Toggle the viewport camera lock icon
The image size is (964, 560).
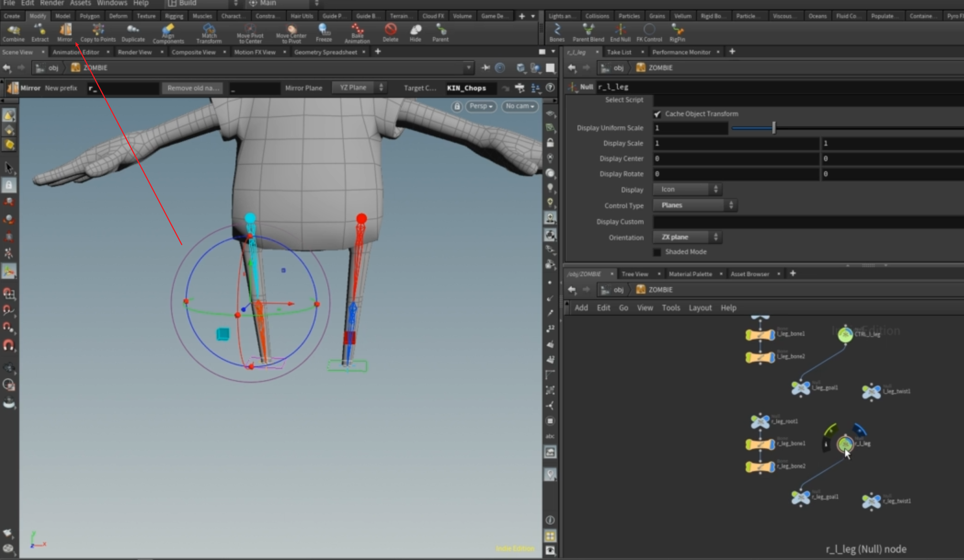click(457, 106)
